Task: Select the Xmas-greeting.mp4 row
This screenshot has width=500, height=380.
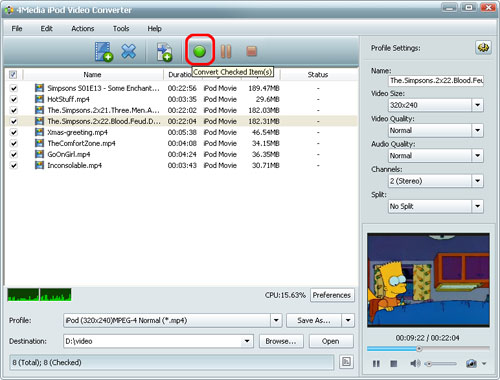Action: (x=181, y=132)
